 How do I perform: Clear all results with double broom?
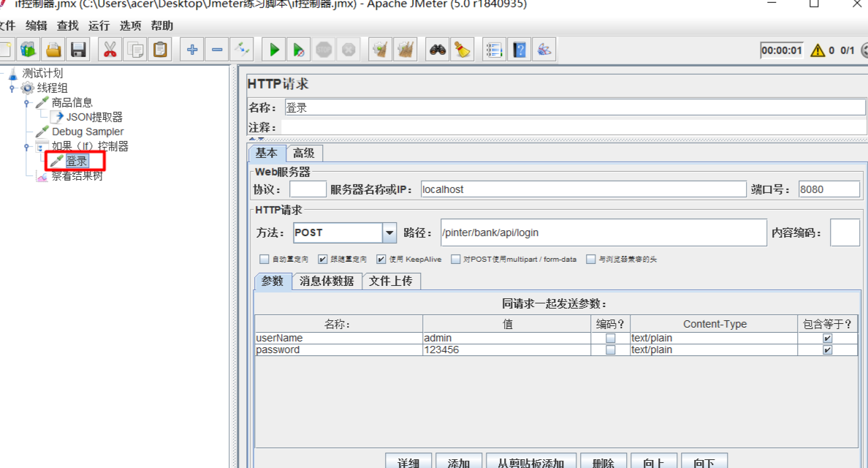(x=406, y=50)
